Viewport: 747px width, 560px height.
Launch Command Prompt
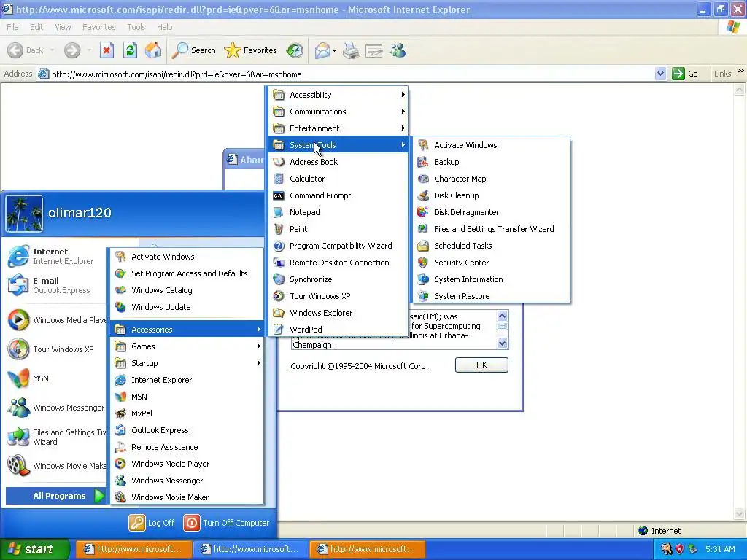338,195
